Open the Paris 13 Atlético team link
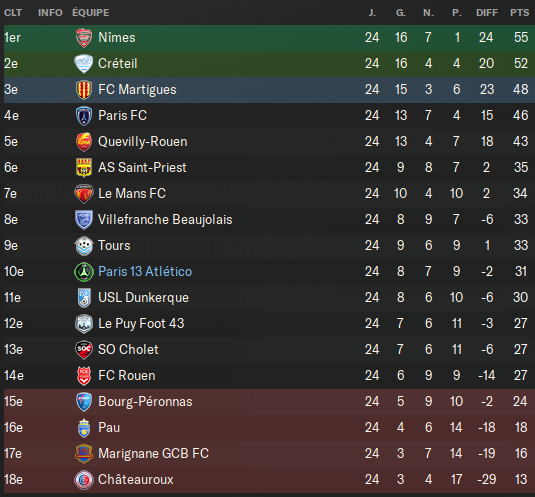 pos(145,272)
